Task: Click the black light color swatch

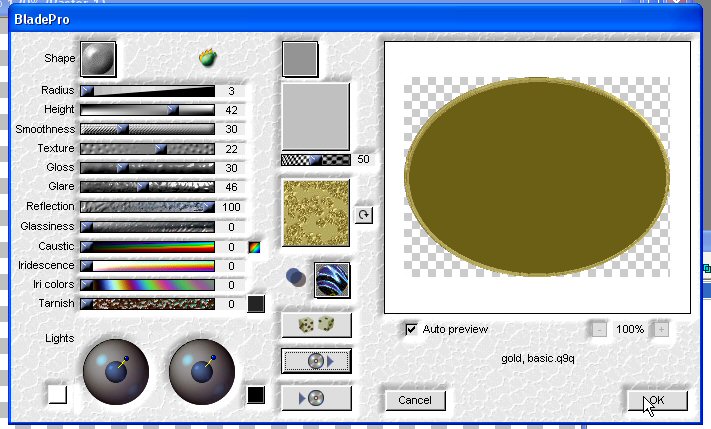Action: (x=256, y=395)
